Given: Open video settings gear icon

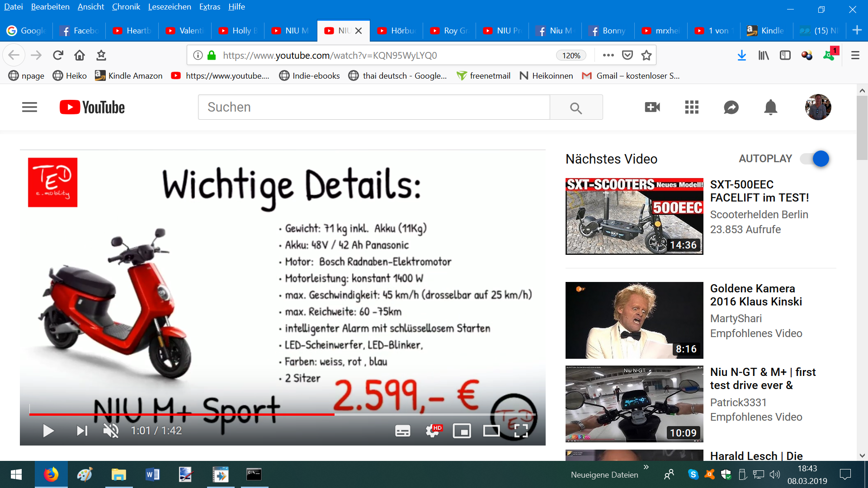Looking at the screenshot, I should (433, 431).
